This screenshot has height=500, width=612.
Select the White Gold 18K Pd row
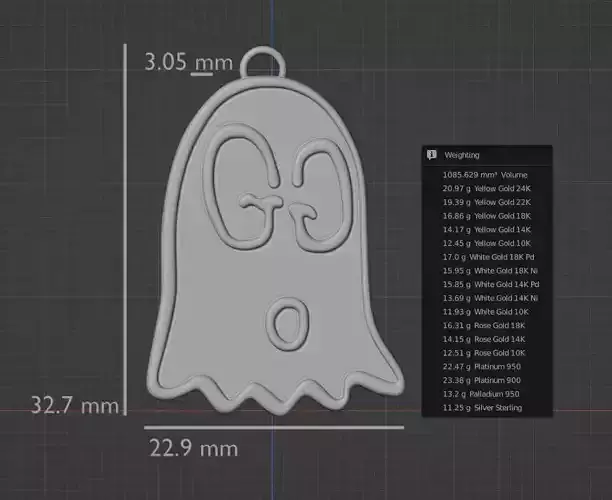(488, 257)
